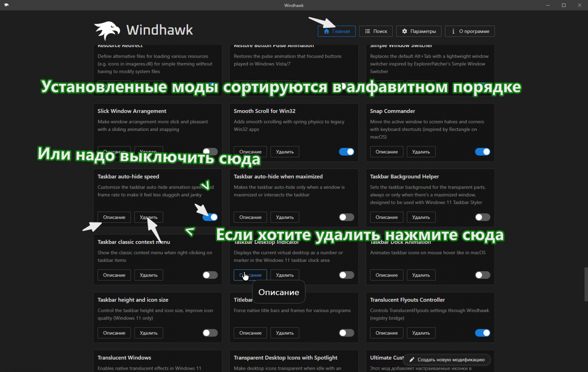
Task: Click the list icon in Поиск
Action: pyautogui.click(x=367, y=31)
